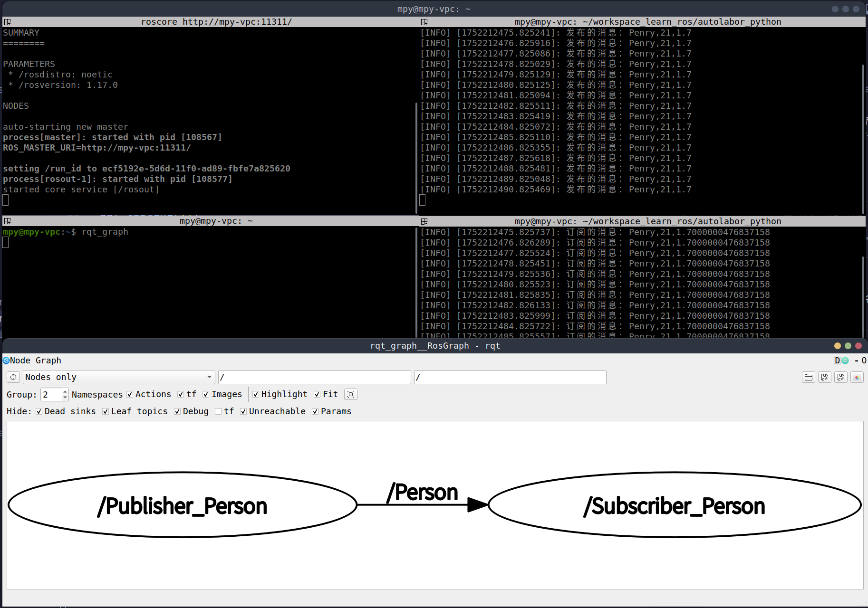Click the refresh ROS graph icon

click(13, 377)
